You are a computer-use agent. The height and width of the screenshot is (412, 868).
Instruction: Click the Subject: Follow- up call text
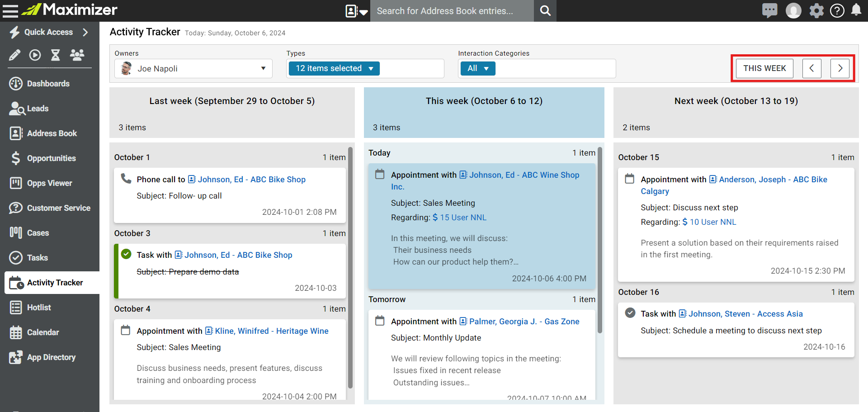179,196
